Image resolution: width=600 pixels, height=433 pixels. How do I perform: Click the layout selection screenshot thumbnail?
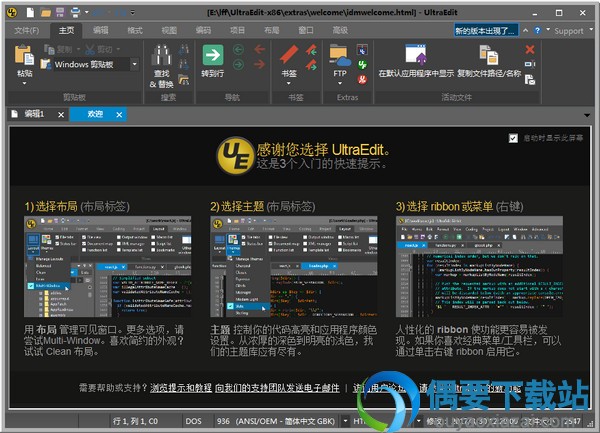coord(108,267)
